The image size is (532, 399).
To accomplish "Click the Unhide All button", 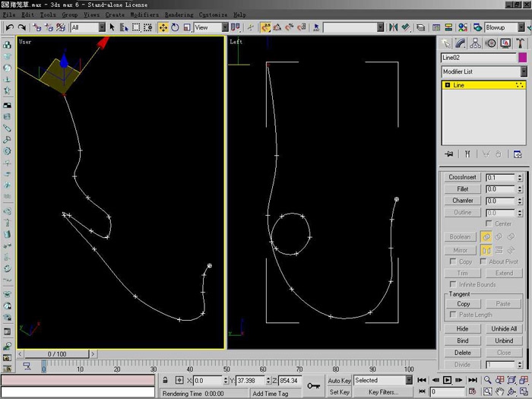I will [x=504, y=329].
